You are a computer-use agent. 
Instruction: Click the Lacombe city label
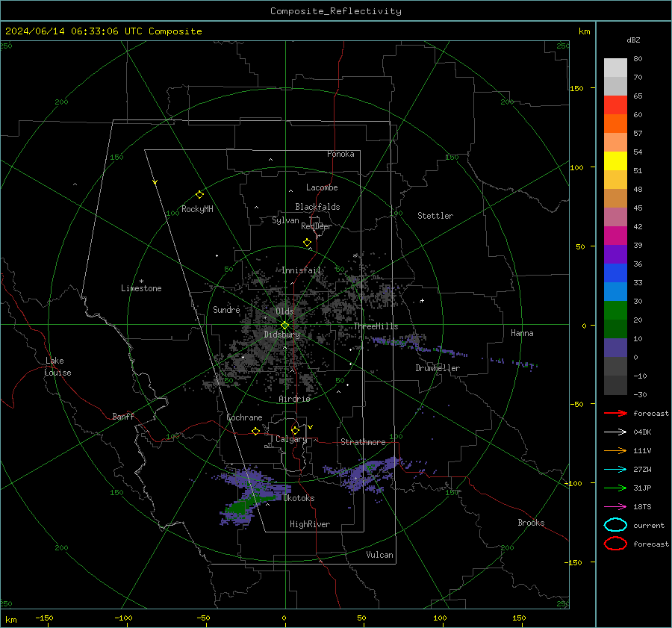pyautogui.click(x=322, y=187)
